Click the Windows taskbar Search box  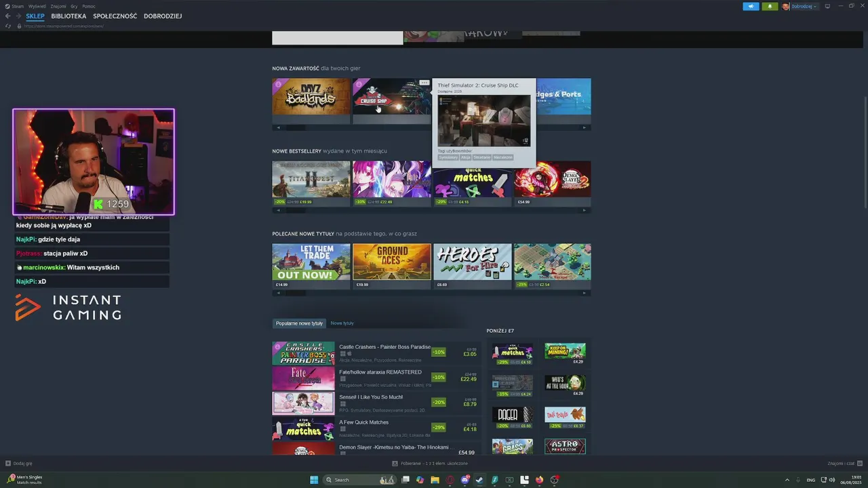[359, 480]
